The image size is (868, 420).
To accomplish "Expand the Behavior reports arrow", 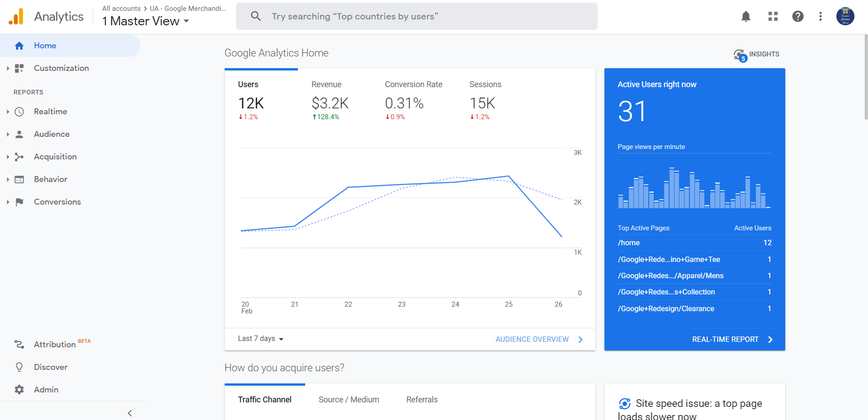I will (x=8, y=179).
